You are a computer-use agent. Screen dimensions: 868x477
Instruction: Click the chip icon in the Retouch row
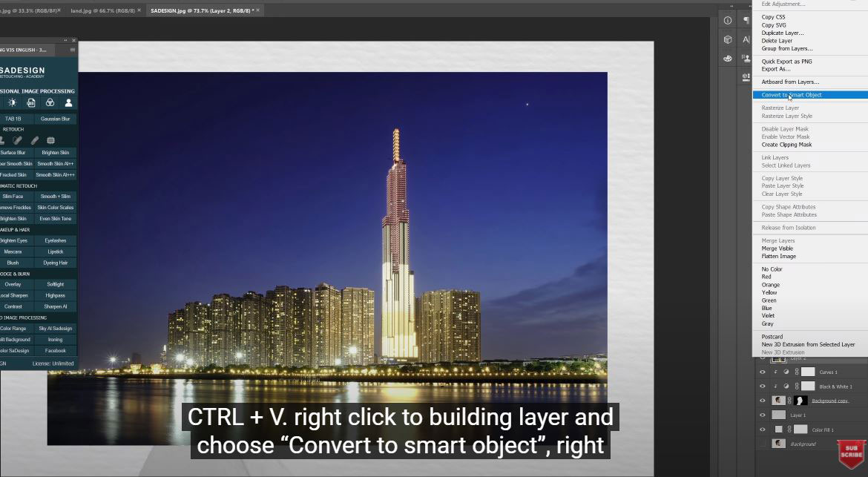pos(51,140)
